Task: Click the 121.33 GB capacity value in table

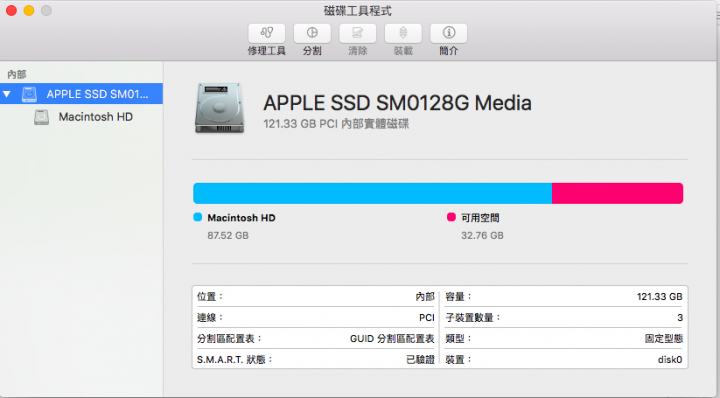Action: click(659, 297)
